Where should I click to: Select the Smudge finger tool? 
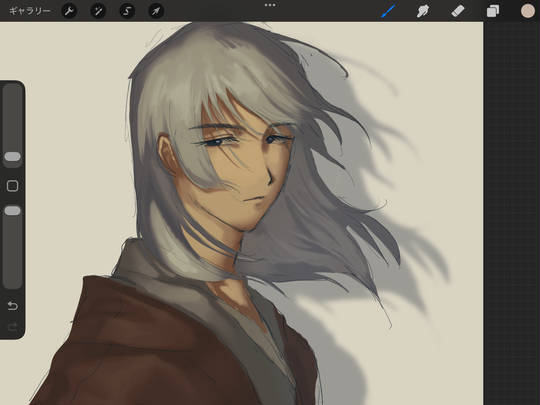[x=423, y=11]
